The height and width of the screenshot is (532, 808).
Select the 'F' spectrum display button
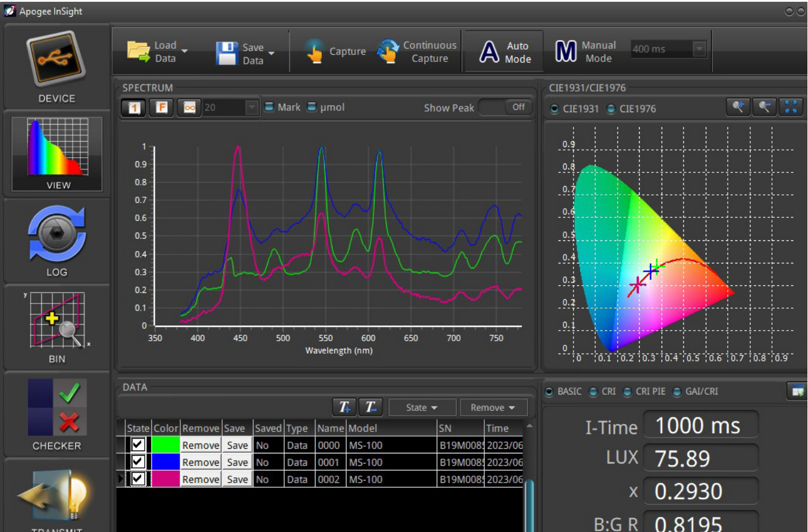click(x=161, y=107)
